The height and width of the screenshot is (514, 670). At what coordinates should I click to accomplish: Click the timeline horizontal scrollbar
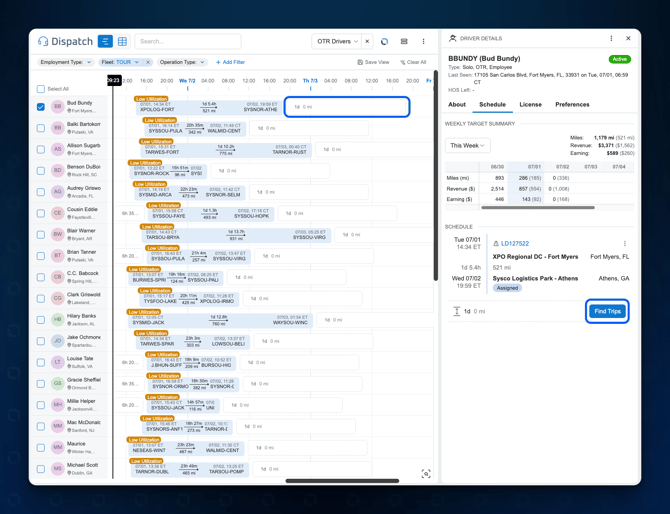tap(342, 481)
